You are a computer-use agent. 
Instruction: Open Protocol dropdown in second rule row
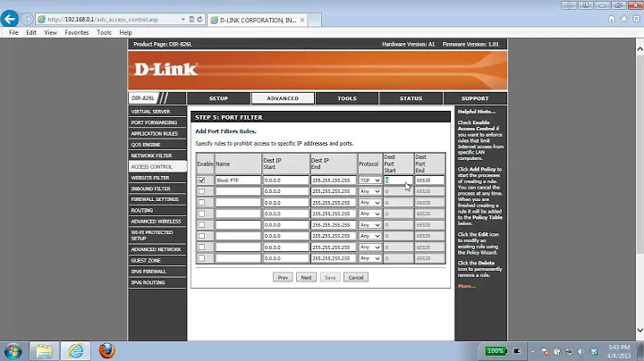tap(369, 191)
